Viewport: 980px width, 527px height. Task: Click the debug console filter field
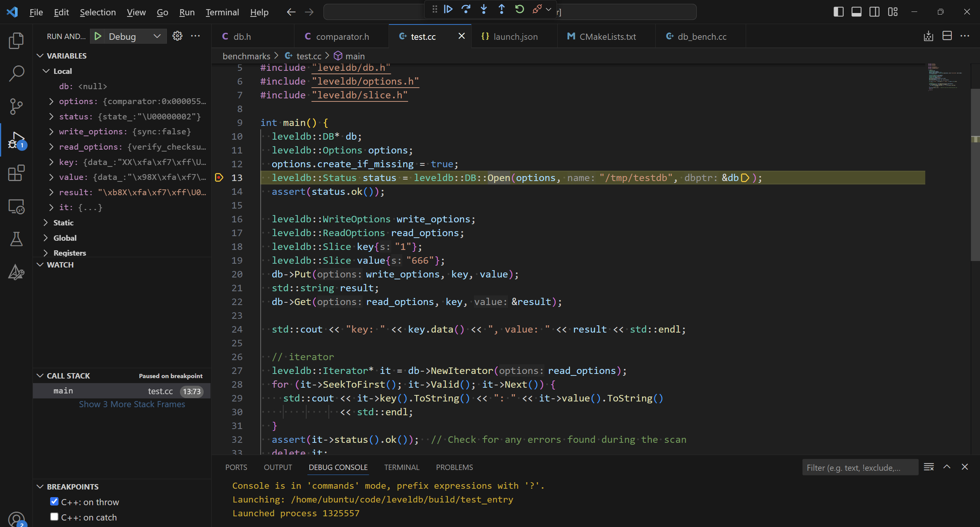[859, 468]
